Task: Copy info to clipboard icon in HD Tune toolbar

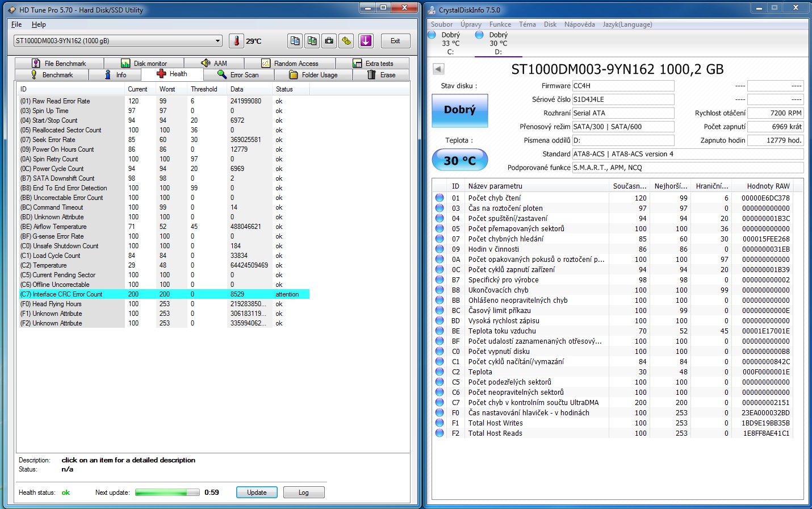Action: pos(295,41)
